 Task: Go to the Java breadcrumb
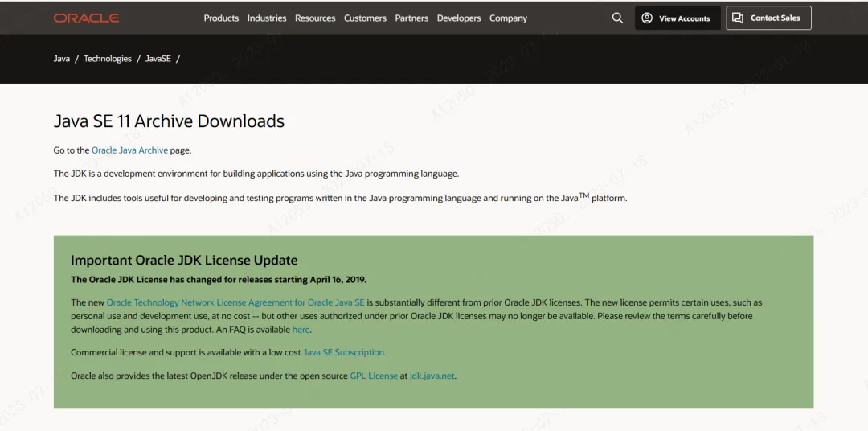click(61, 58)
